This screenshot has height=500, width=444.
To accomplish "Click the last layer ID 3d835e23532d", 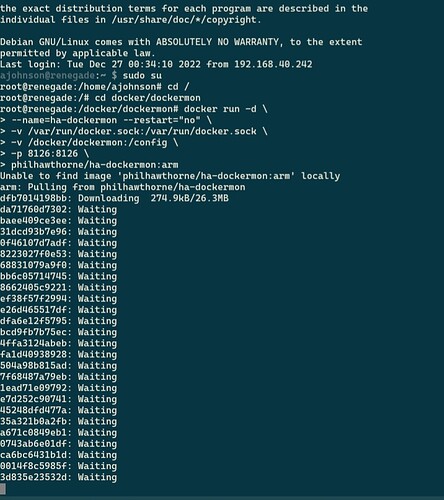I will pos(33,477).
